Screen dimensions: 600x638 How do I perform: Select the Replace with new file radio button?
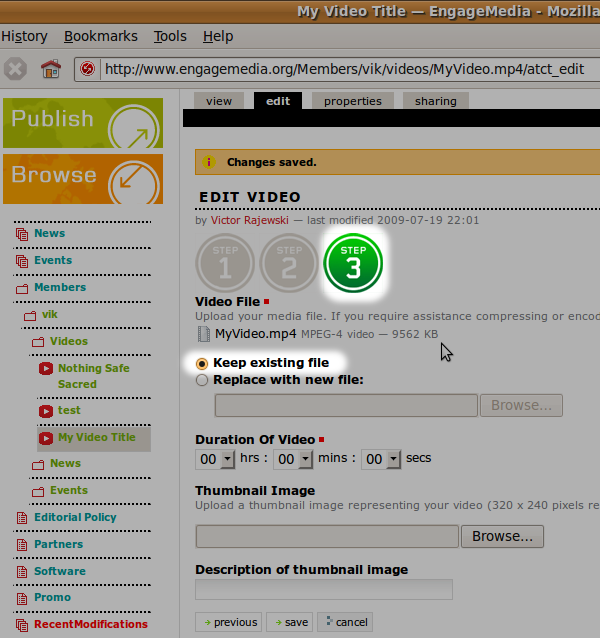click(x=202, y=380)
